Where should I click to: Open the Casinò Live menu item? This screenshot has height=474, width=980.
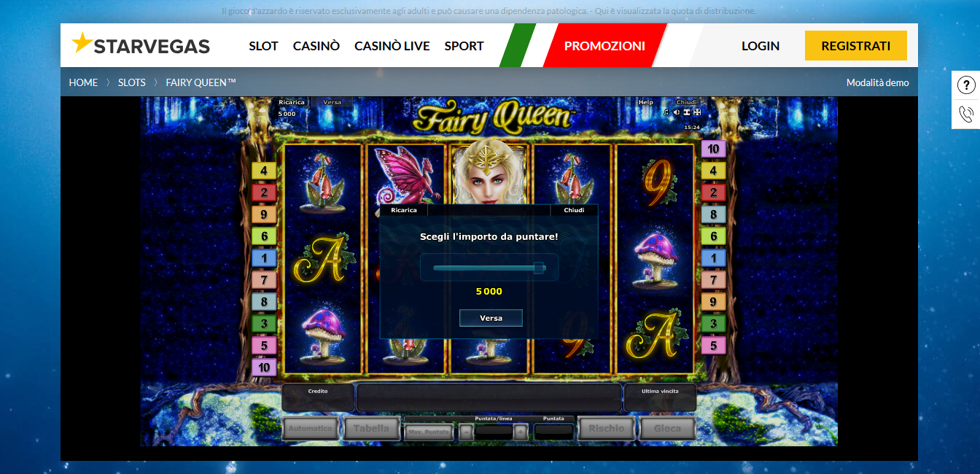click(x=392, y=46)
